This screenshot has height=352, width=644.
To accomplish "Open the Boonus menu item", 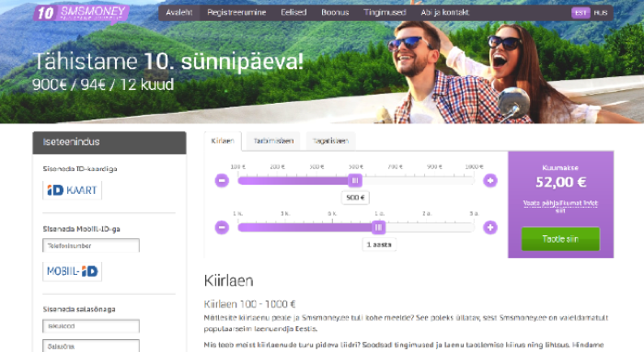I will tap(335, 12).
